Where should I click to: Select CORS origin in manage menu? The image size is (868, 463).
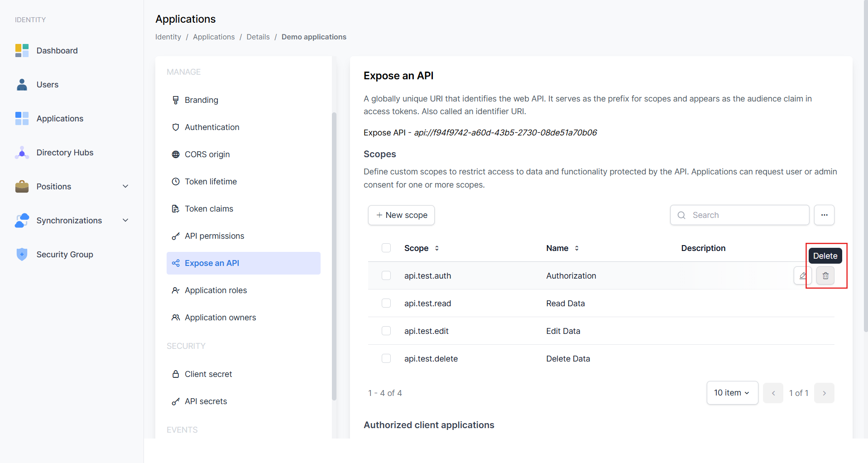[244, 154]
